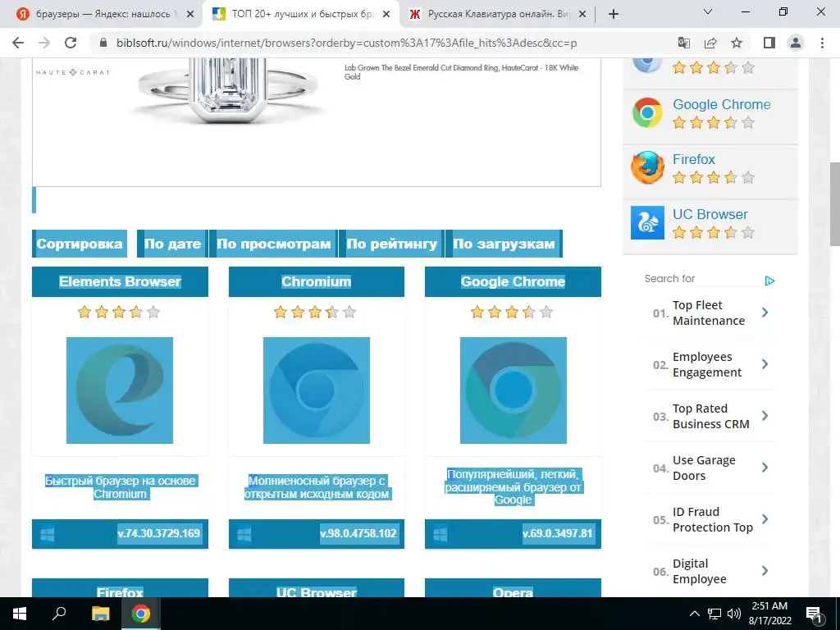Screen dimensions: 840x630
Task: Click the Chrome taskbar icon
Action: (x=141, y=614)
